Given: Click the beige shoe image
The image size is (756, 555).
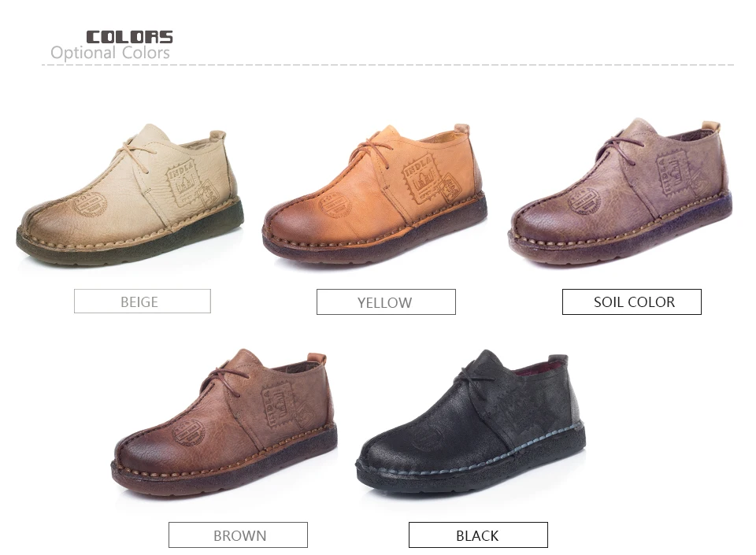Looking at the screenshot, I should tap(130, 195).
